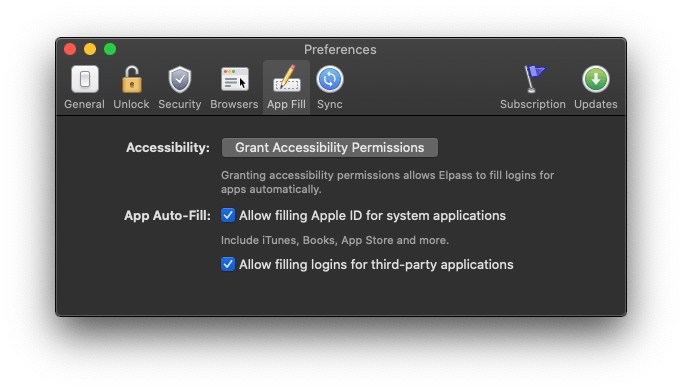This screenshot has width=682, height=390.
Task: Switch to the Browsers tab label
Action: coord(234,104)
